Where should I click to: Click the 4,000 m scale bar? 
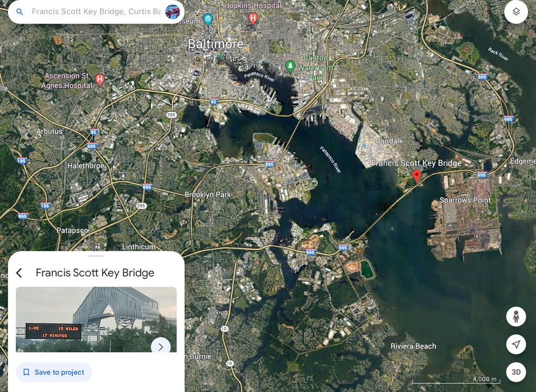pos(456,379)
